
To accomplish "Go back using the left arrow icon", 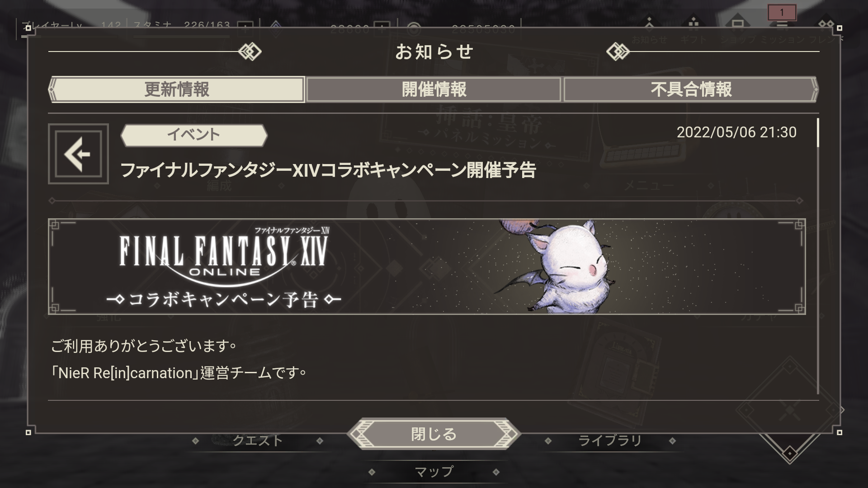I will (78, 154).
